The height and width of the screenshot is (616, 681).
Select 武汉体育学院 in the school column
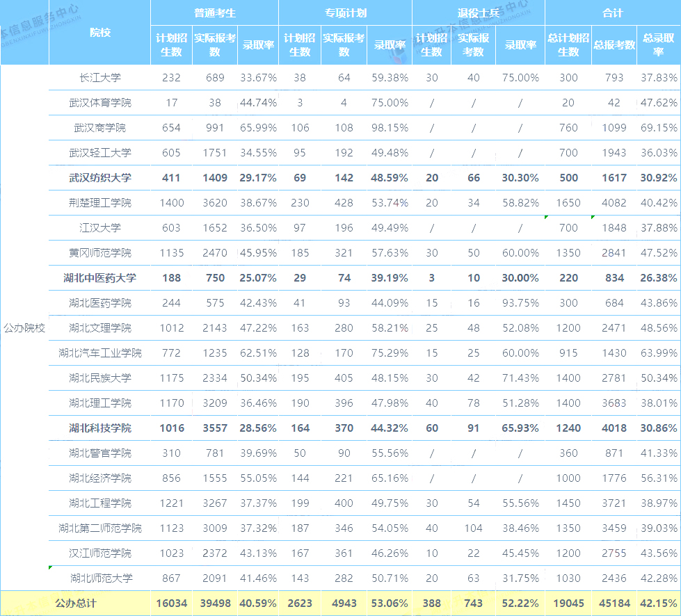tap(100, 103)
